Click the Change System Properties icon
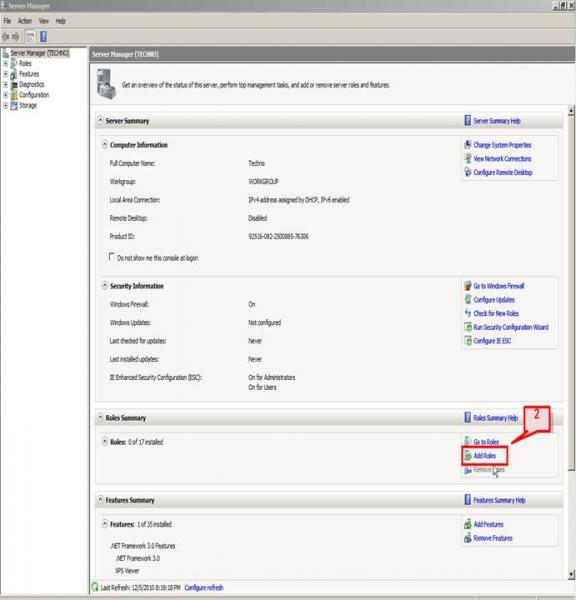This screenshot has width=576, height=600. point(468,145)
